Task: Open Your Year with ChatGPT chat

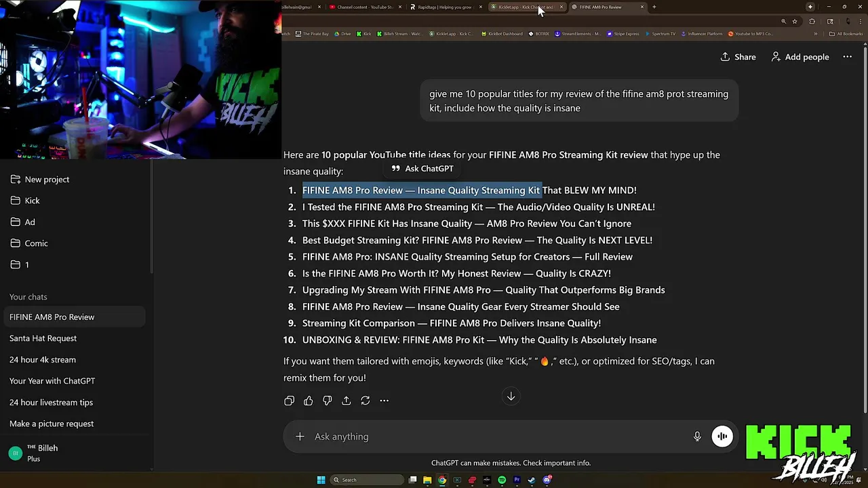Action: [75, 381]
